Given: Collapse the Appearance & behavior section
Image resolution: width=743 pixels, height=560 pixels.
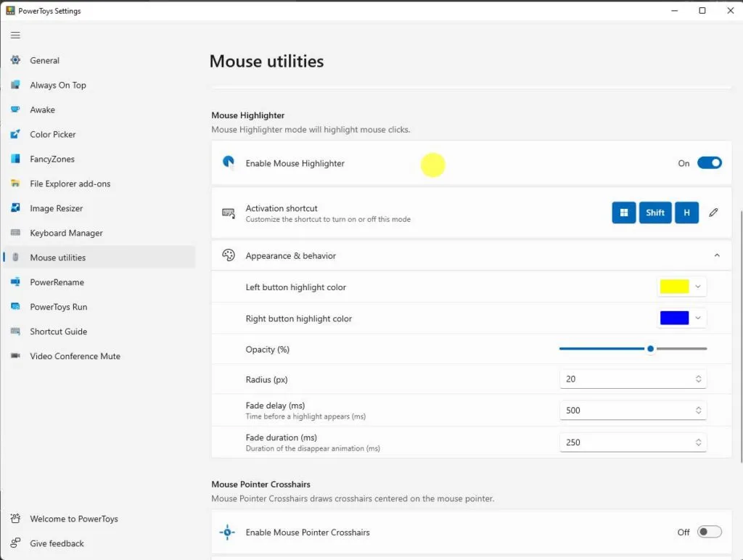Looking at the screenshot, I should [x=717, y=255].
